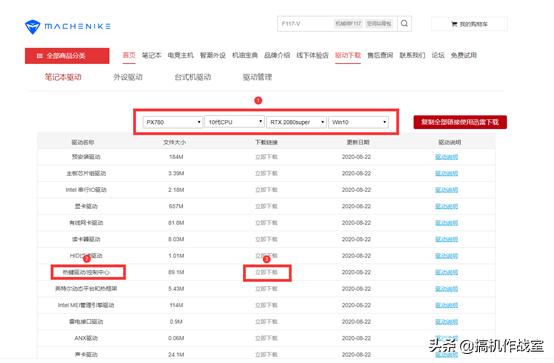
Task: Click the 657M file size cell
Action: [176, 206]
